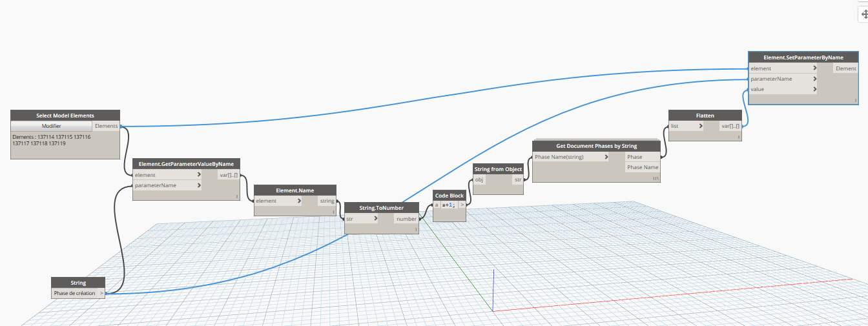The image size is (868, 326).
Task: Select the Element.SetParameterByName node title bar
Action: coord(803,57)
